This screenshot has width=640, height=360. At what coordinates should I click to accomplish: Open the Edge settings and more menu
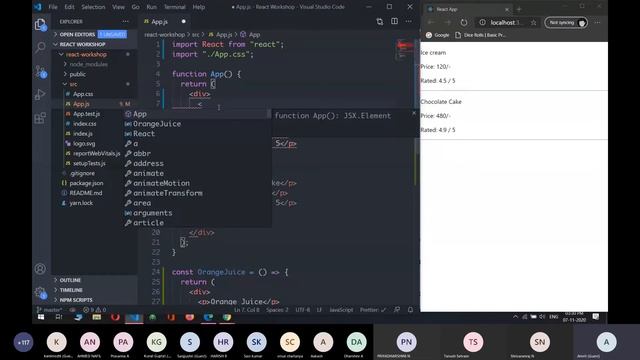[x=598, y=23]
